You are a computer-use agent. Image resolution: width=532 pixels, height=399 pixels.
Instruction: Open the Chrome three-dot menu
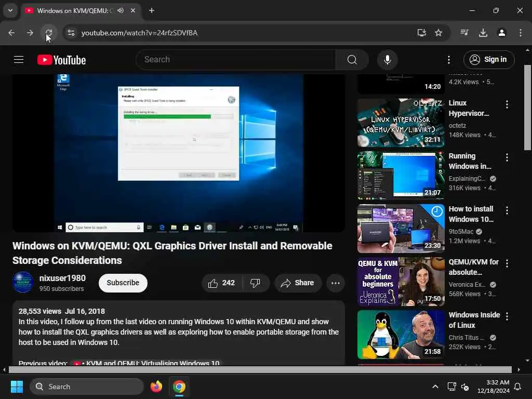(521, 33)
